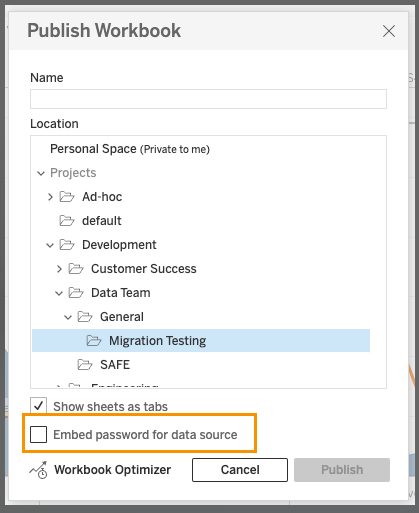Image resolution: width=419 pixels, height=513 pixels.
Task: Expand the Ad-hoc project
Action: tap(50, 197)
